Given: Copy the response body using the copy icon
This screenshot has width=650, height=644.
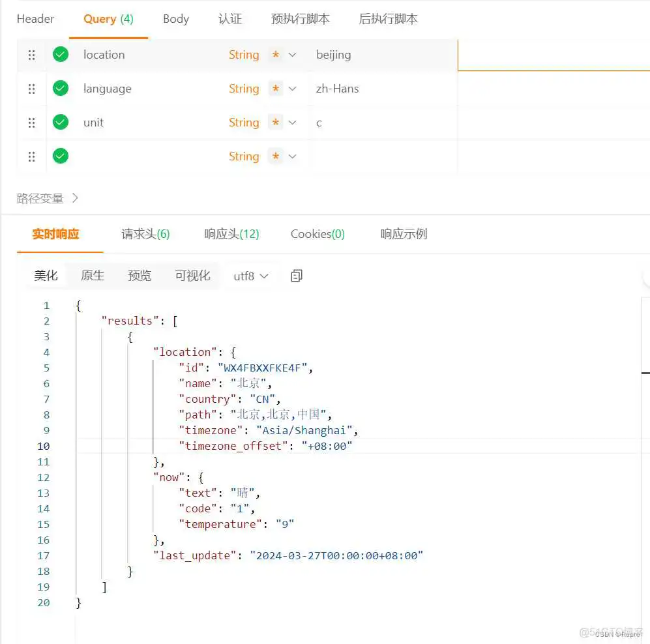Looking at the screenshot, I should (297, 276).
